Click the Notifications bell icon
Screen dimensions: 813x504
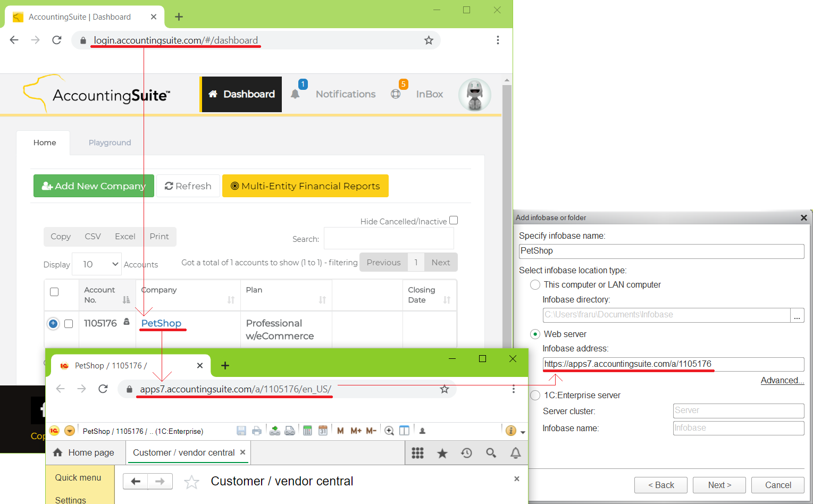[296, 94]
